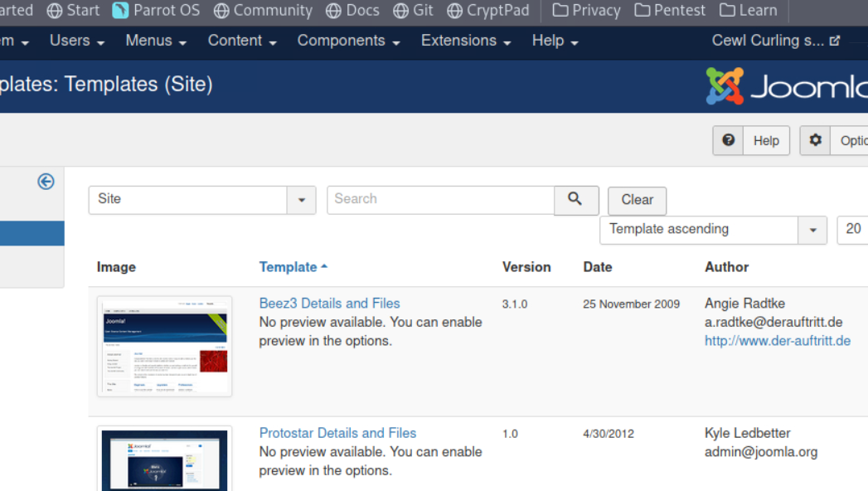
Task: Click the date 25 November 2009
Action: pyautogui.click(x=631, y=304)
